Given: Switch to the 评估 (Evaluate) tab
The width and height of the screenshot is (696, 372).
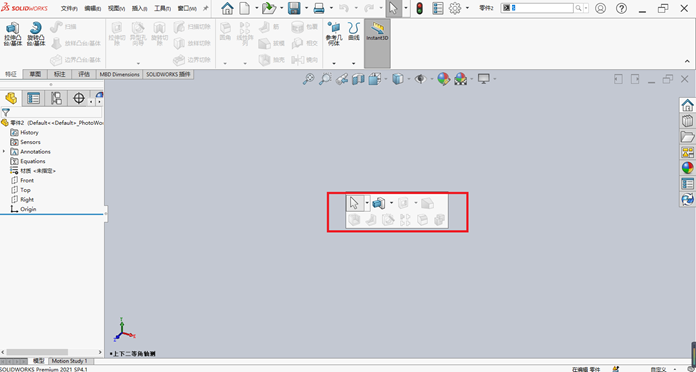Looking at the screenshot, I should [84, 75].
